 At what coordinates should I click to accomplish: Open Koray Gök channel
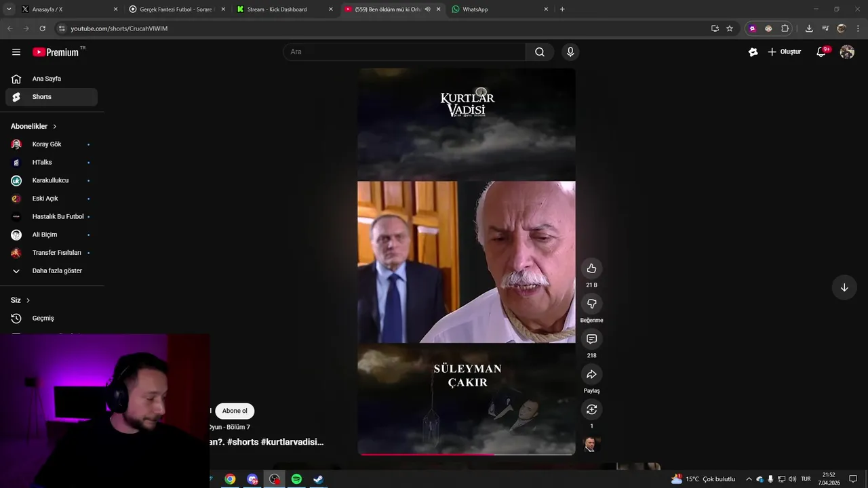pos(52,144)
